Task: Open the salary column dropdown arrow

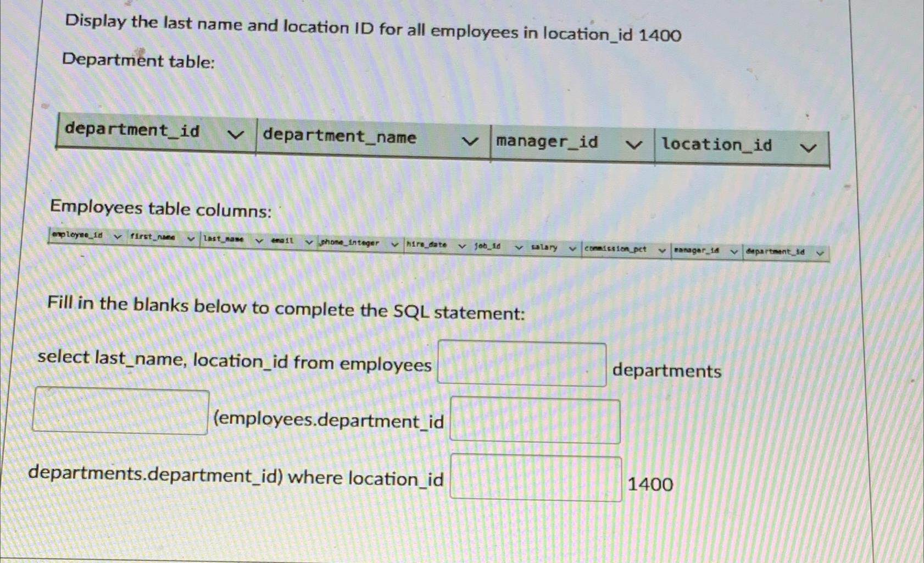Action: (572, 249)
